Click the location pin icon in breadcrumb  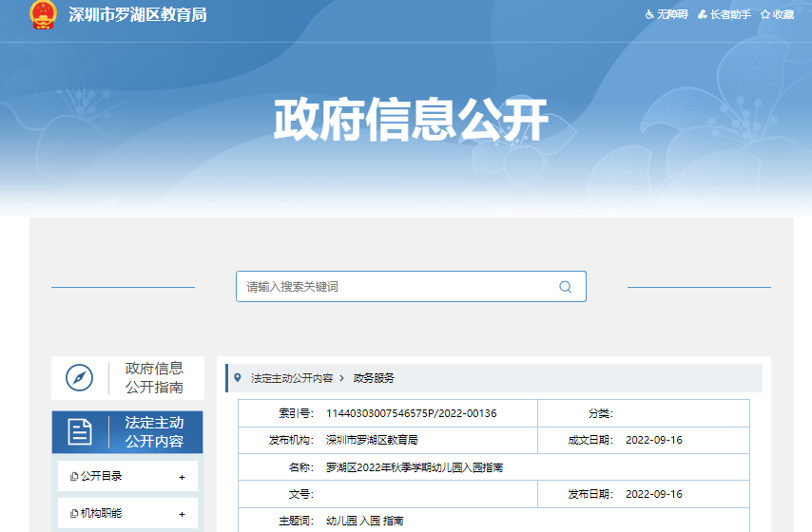coord(237,377)
